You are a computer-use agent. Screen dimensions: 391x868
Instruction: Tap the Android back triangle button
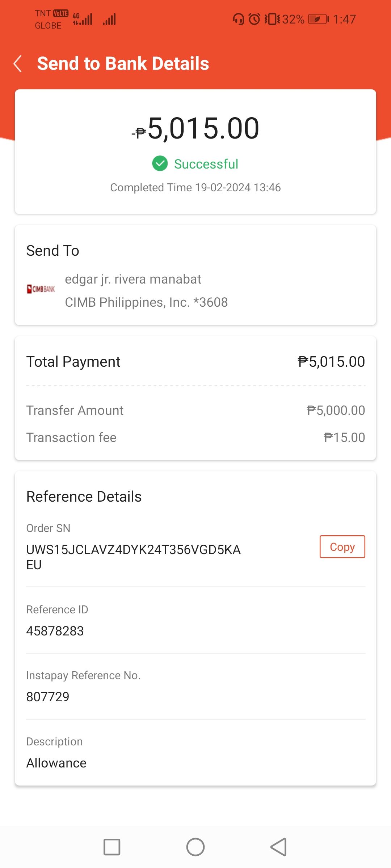[279, 847]
